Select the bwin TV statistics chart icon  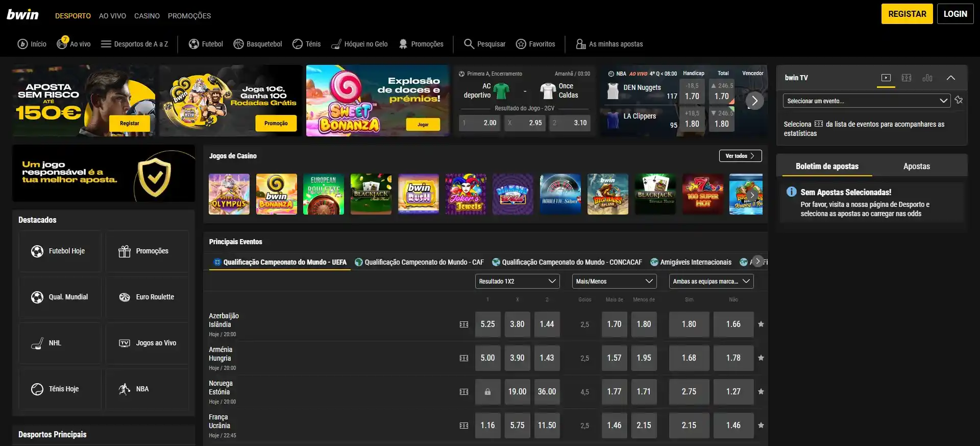point(927,78)
